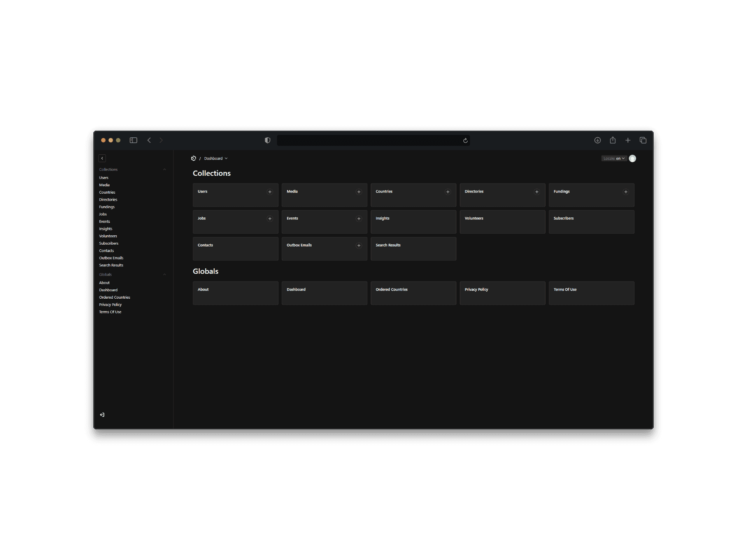This screenshot has height=560, width=747.
Task: Open the Terms Of Use global card
Action: tap(591, 293)
